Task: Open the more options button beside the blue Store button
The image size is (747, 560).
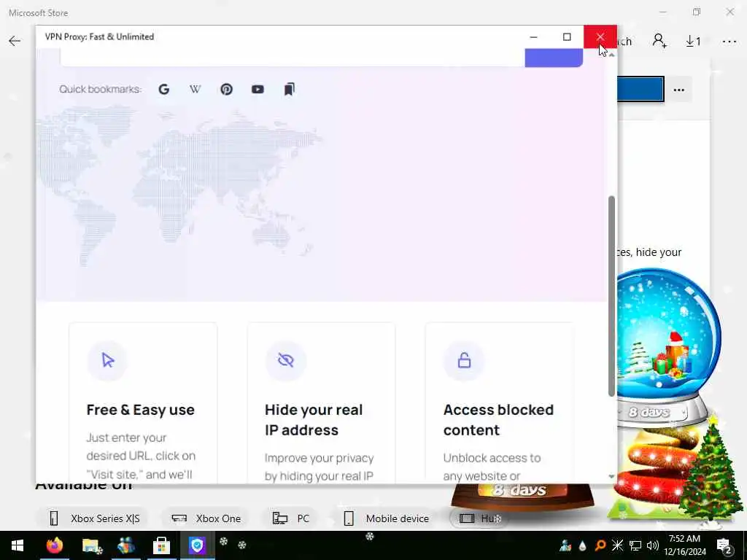Action: click(679, 90)
